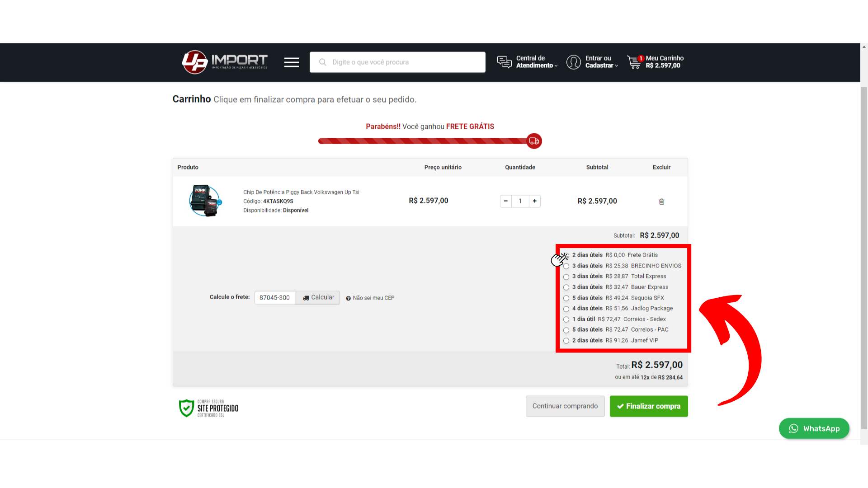Click the free shipping truck icon
The width and height of the screenshot is (868, 488).
(x=534, y=141)
